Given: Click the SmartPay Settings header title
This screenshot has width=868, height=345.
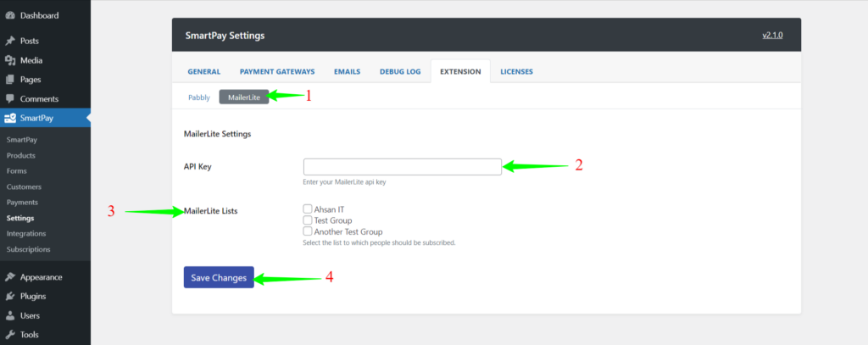Looking at the screenshot, I should click(x=225, y=36).
